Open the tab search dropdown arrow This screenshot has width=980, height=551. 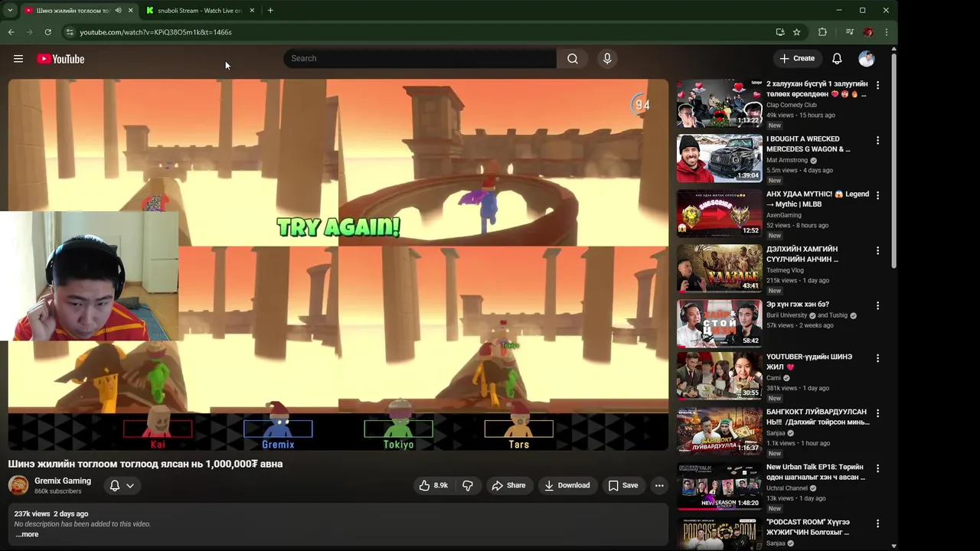(10, 11)
